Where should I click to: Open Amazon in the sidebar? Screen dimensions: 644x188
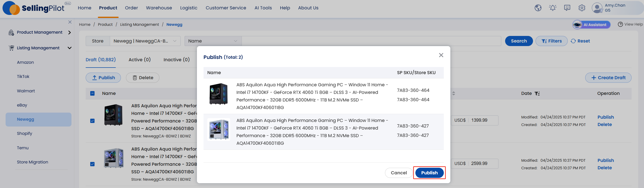tap(25, 62)
